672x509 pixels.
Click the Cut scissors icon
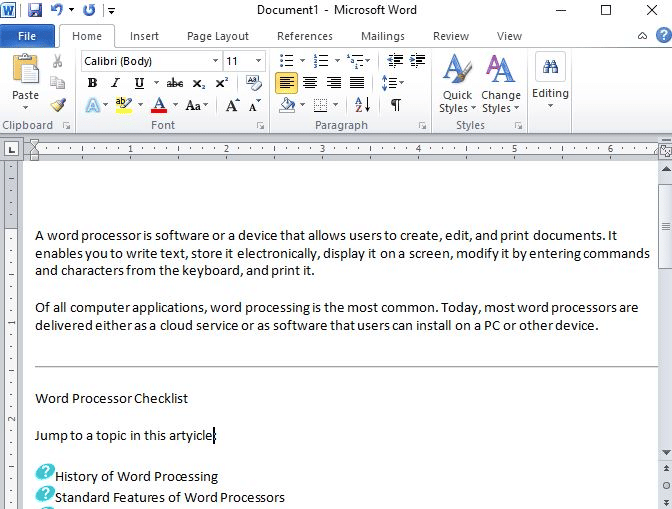click(58, 62)
